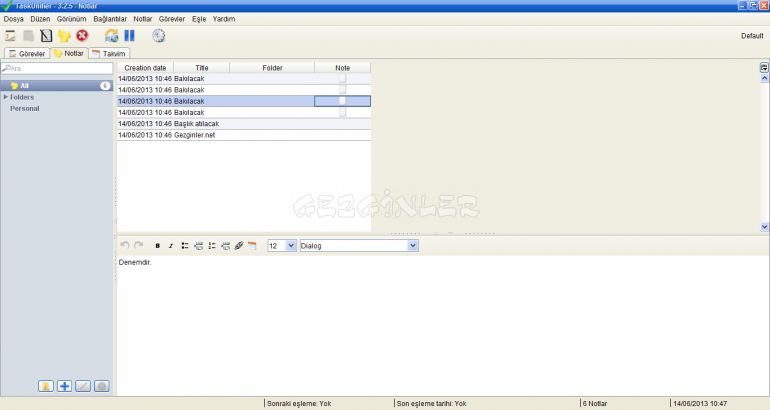Toggle italic formatting in note editor
Viewport: 770px width, 410px height.
pos(171,245)
